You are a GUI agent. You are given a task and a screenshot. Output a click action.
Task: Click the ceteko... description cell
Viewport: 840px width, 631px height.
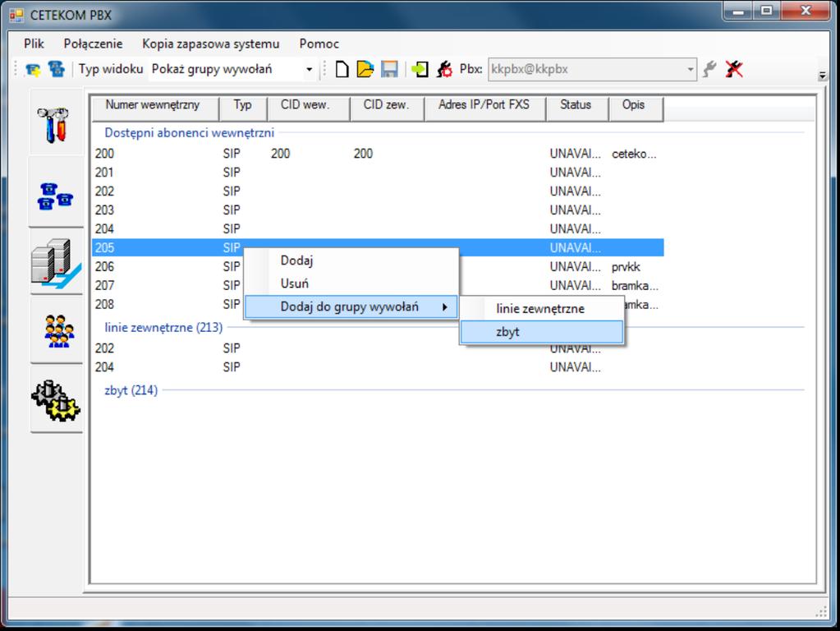tap(634, 154)
